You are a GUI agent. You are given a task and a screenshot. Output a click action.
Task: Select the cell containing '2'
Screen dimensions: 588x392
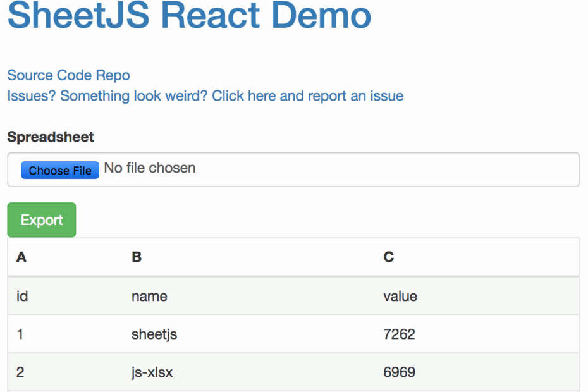pyautogui.click(x=66, y=372)
